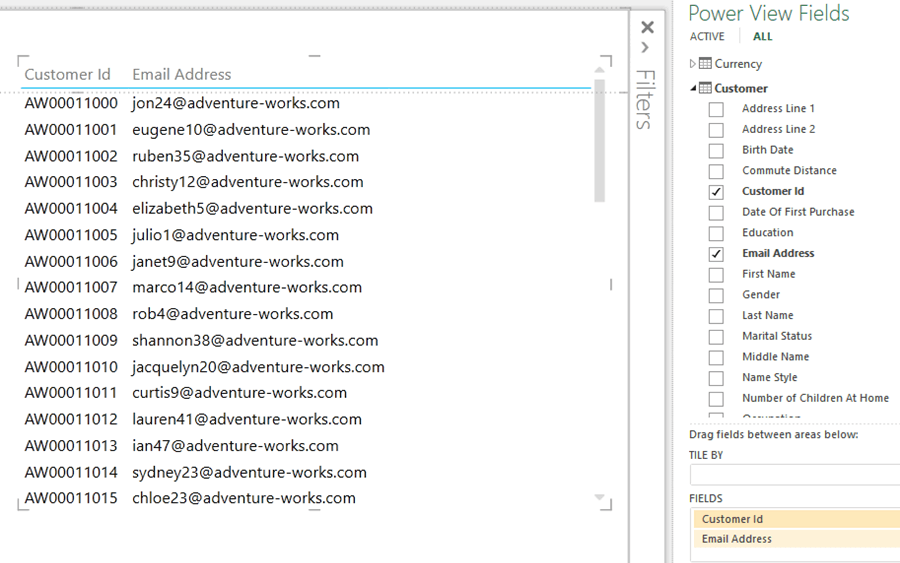The height and width of the screenshot is (563, 900).
Task: Sort by Email Address column header
Action: pyautogui.click(x=181, y=75)
